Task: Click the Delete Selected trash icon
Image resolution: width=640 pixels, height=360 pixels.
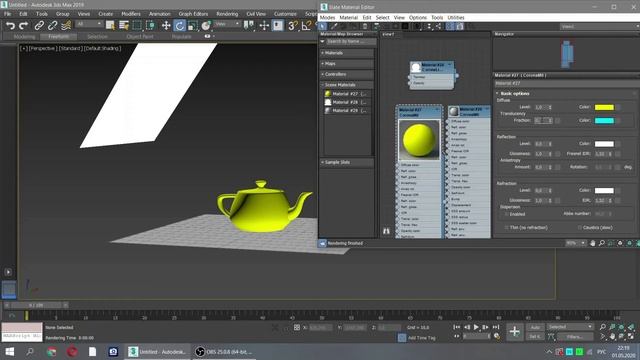Action: 365,27
